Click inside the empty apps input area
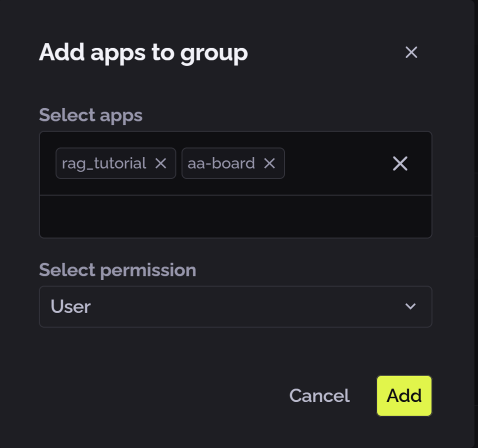Viewport: 478px width, 448px height. point(235,215)
